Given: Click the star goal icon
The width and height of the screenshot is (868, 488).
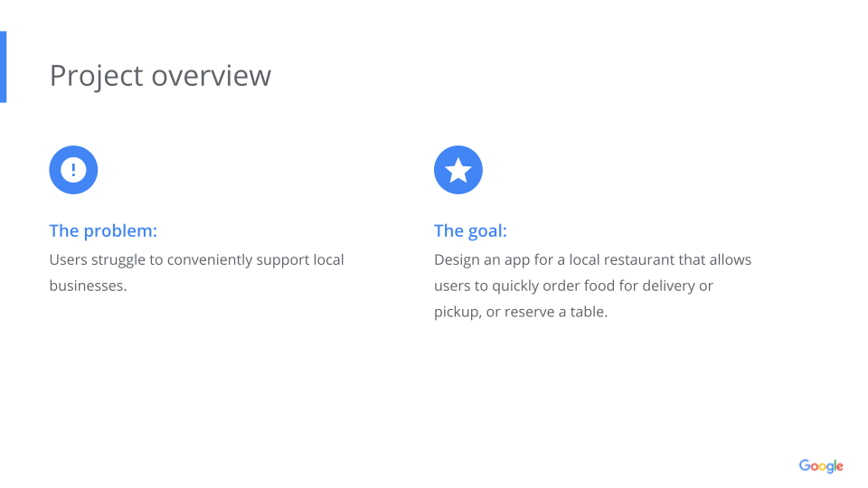Looking at the screenshot, I should pyautogui.click(x=458, y=170).
